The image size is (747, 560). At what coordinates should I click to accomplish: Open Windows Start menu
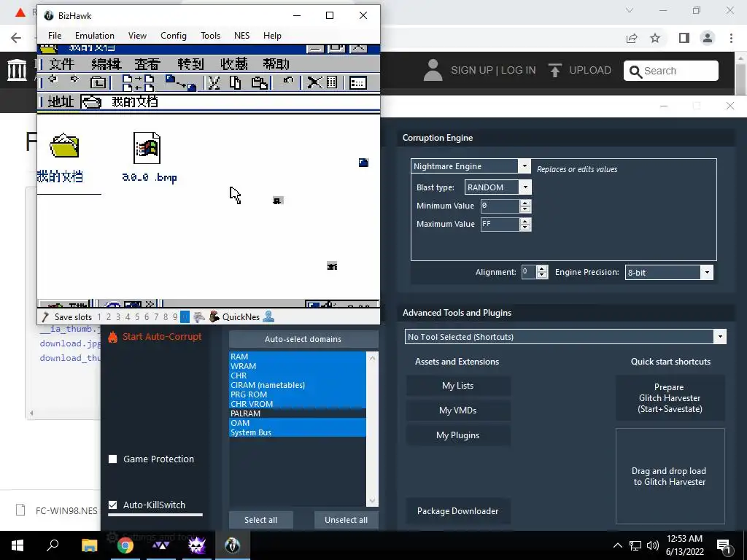(18, 545)
